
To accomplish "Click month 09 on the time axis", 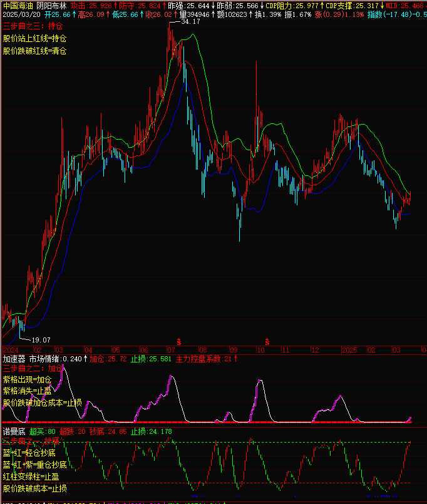I will tap(234, 350).
